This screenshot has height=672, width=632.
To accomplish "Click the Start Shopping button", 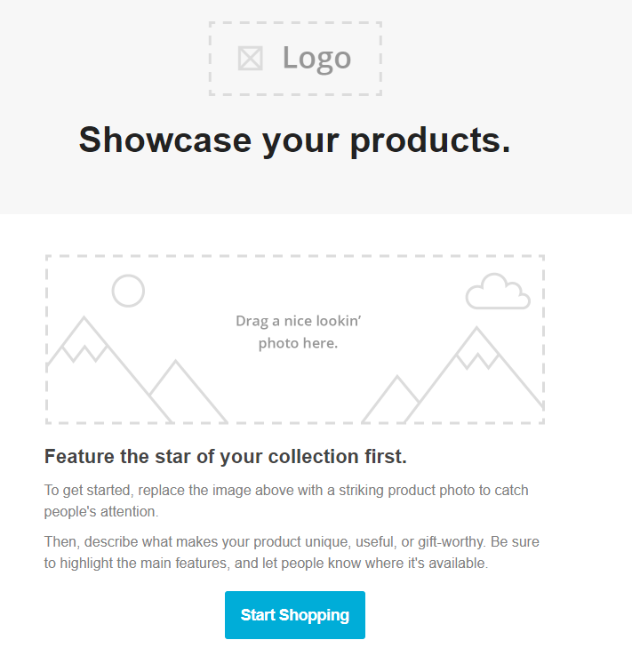I will point(295,615).
